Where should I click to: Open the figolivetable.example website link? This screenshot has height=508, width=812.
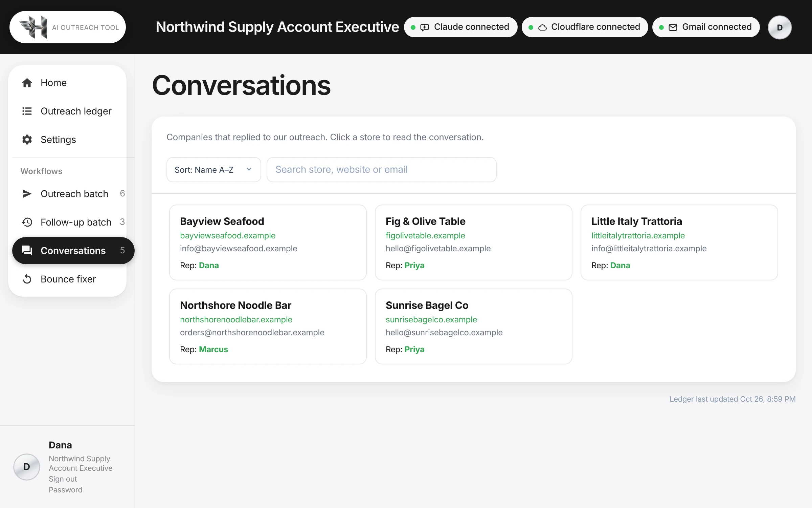(425, 235)
